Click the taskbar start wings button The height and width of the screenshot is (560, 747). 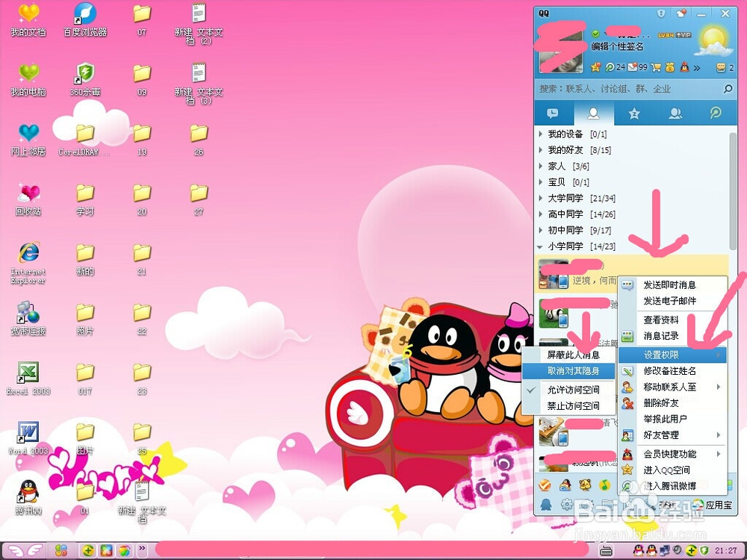point(25,551)
